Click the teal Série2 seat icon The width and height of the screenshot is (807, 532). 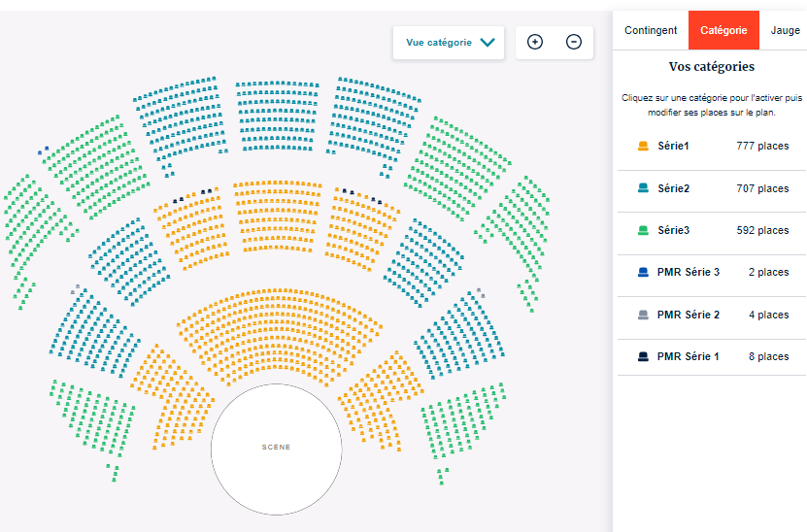click(643, 188)
